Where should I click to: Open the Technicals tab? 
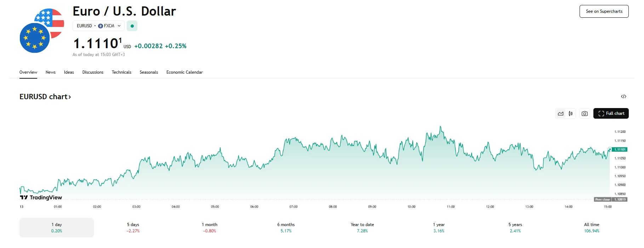[121, 72]
